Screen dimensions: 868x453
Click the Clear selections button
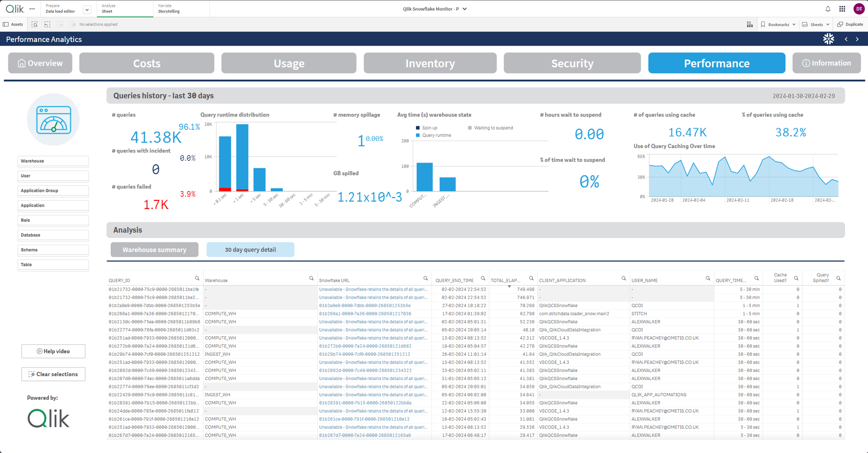[x=53, y=374]
